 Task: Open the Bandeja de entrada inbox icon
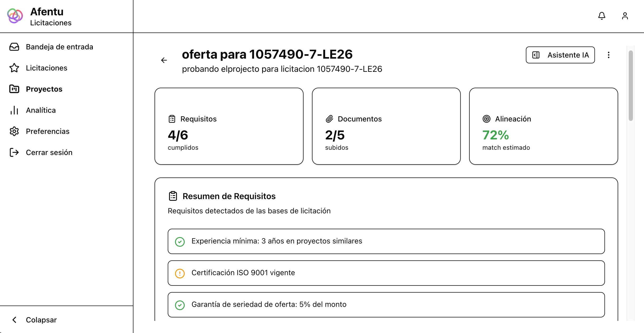tap(15, 47)
